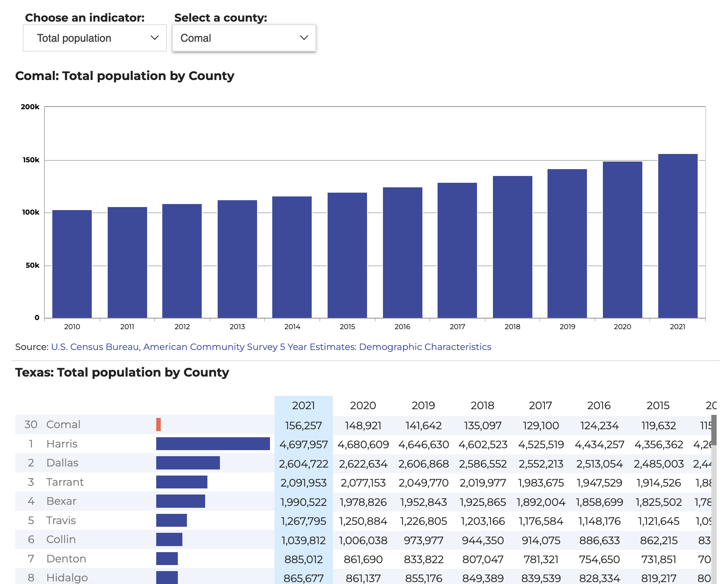This screenshot has width=728, height=584.
Task: Open the Comal county dropdown
Action: click(x=244, y=38)
